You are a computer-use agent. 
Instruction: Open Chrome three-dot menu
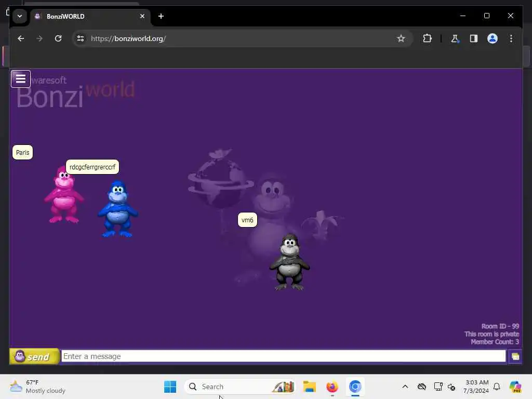511,38
